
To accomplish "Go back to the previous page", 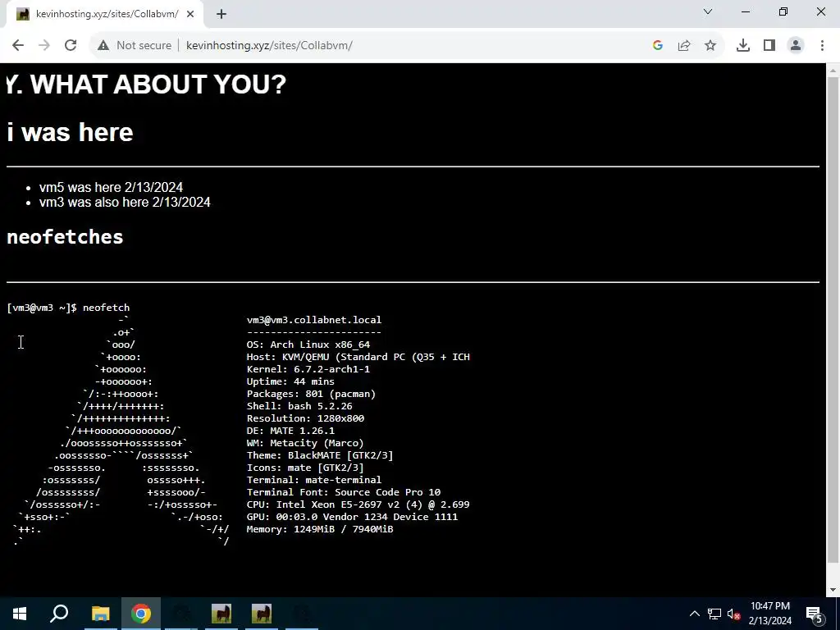I will [18, 46].
